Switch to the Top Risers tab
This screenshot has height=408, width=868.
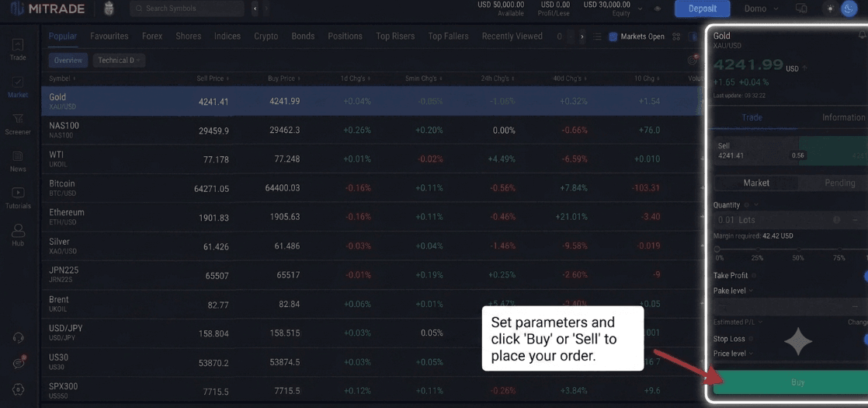(x=395, y=36)
